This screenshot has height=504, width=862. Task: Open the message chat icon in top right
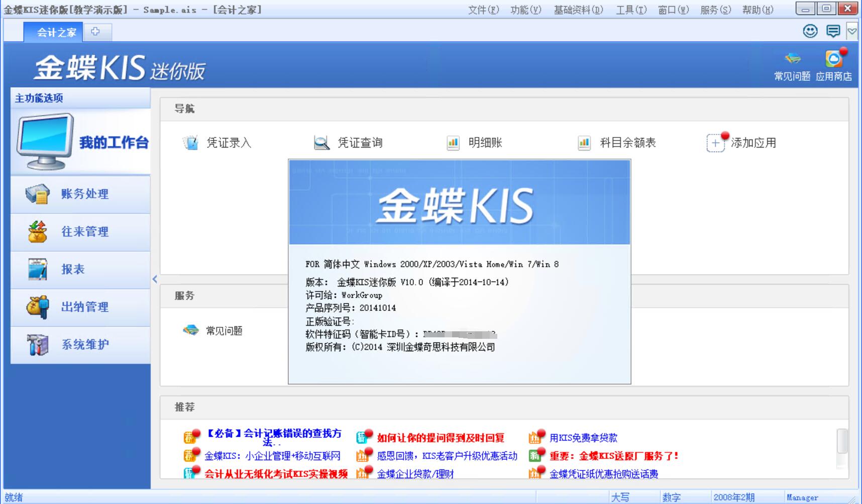833,31
